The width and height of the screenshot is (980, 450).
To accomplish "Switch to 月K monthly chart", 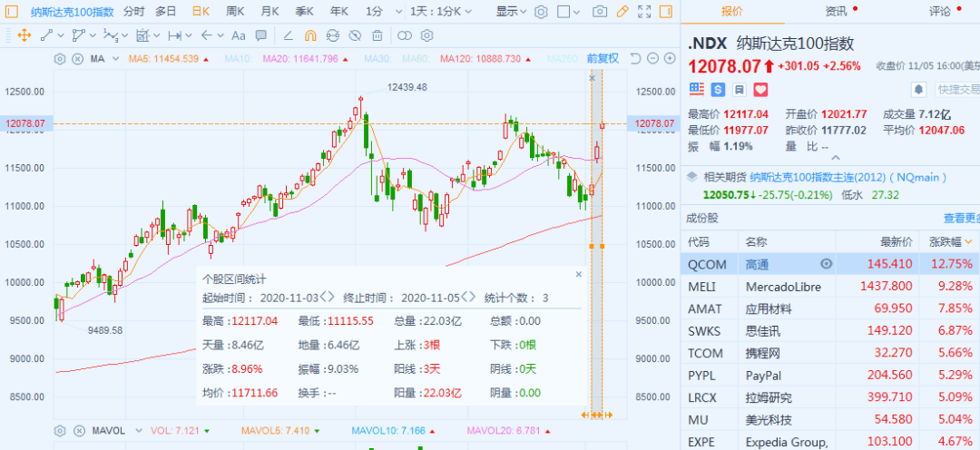I will 270,11.
